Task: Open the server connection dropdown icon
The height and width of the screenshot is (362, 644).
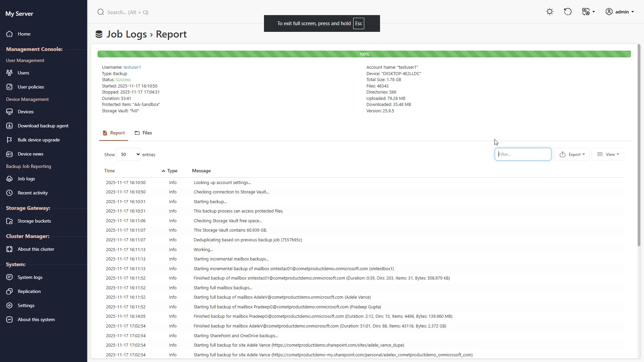Action: pos(588,12)
